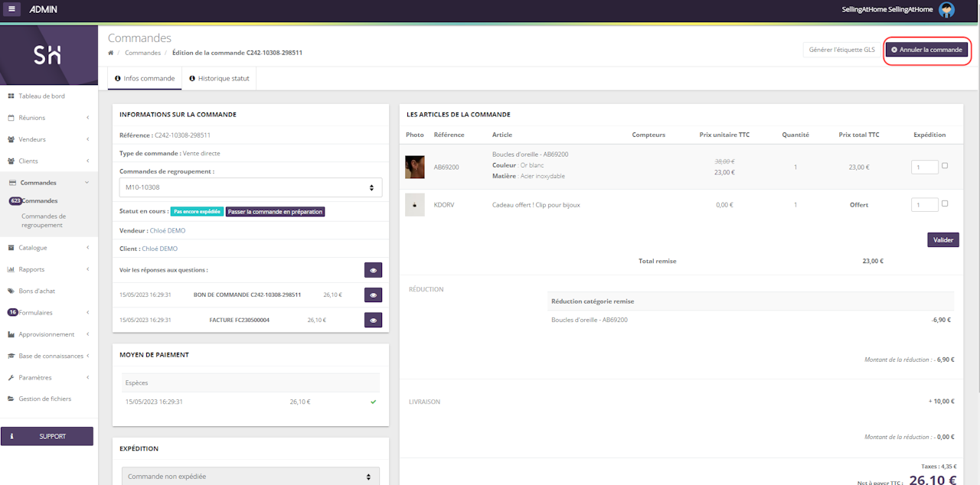Click the user avatar icon at top right

pyautogui.click(x=946, y=10)
